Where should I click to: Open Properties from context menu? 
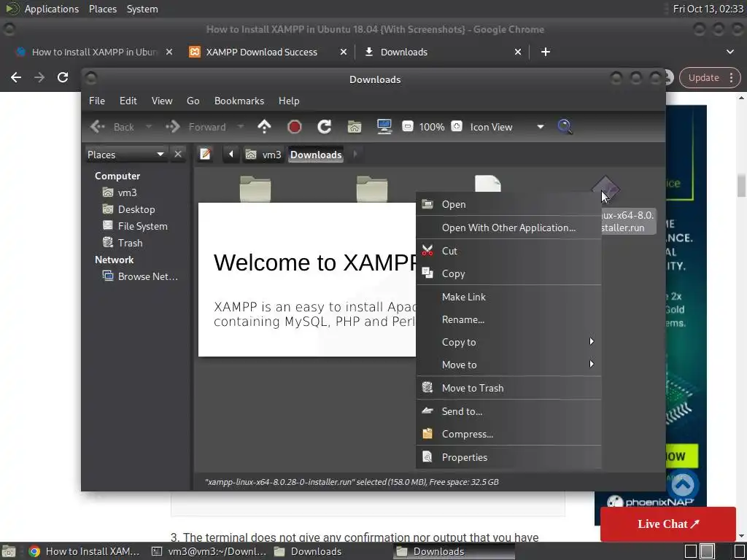coord(508,457)
